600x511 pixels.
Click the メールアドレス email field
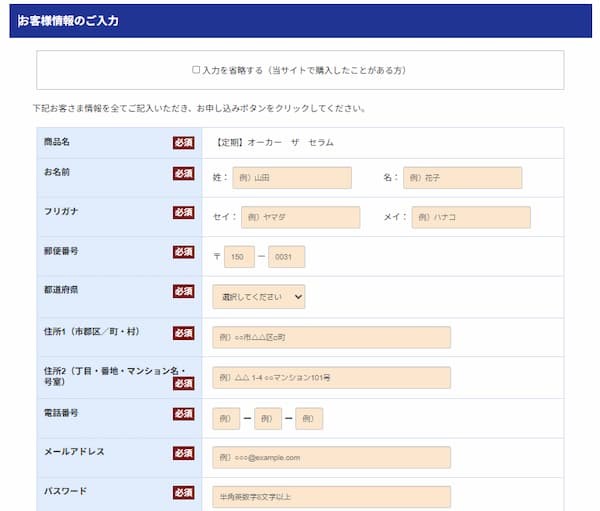tap(331, 457)
